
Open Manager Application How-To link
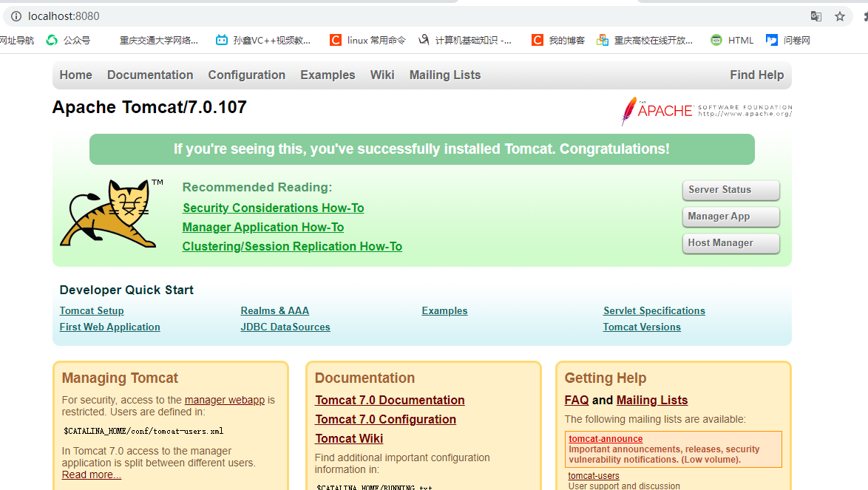pos(263,228)
